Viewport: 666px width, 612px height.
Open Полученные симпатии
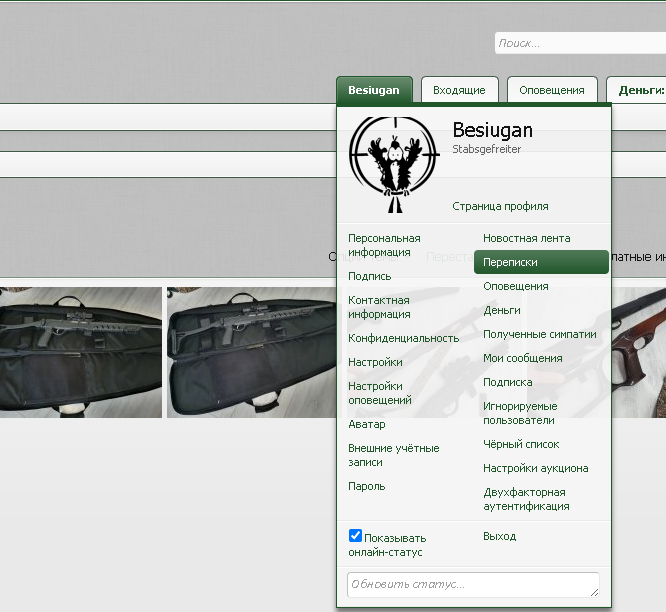539,334
